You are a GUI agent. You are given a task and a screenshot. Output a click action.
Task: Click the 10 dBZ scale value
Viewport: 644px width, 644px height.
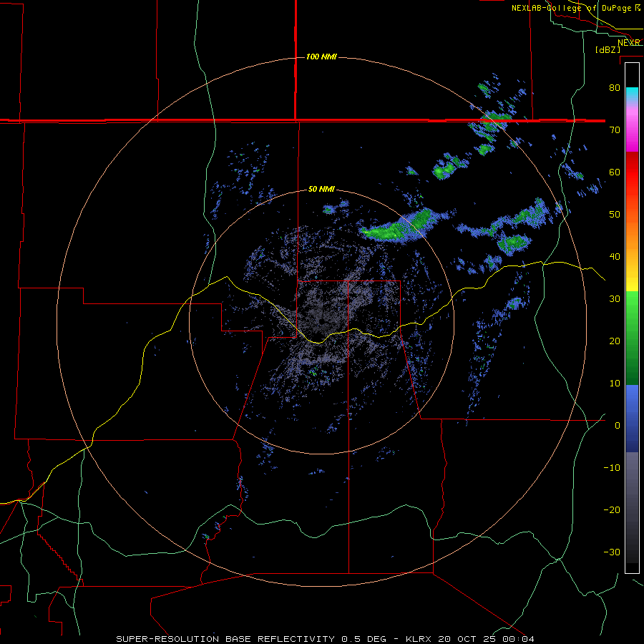click(x=614, y=384)
